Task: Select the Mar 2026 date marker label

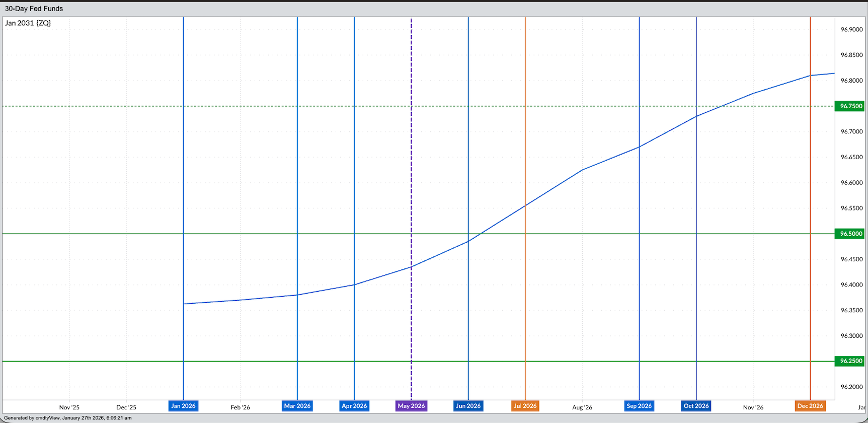Action: 297,406
